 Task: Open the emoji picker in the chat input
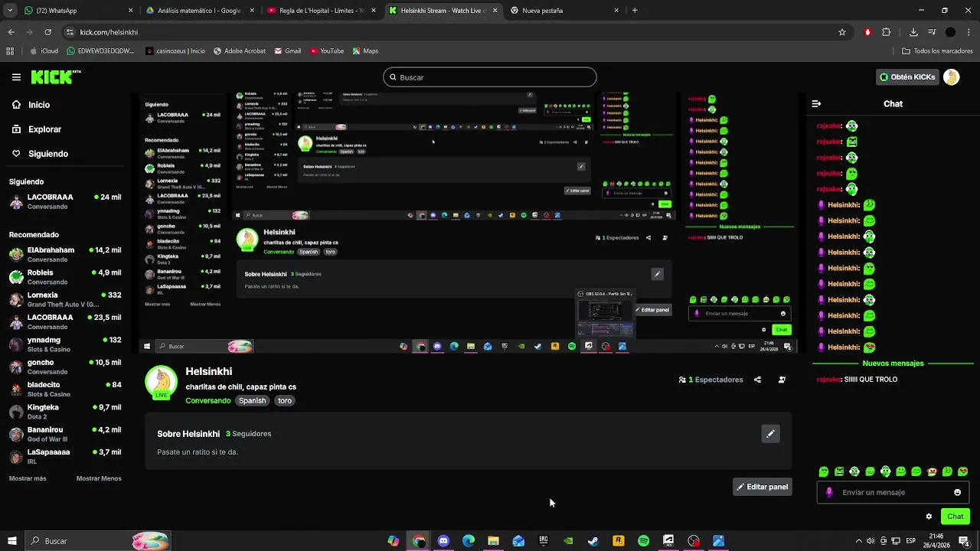click(x=957, y=493)
